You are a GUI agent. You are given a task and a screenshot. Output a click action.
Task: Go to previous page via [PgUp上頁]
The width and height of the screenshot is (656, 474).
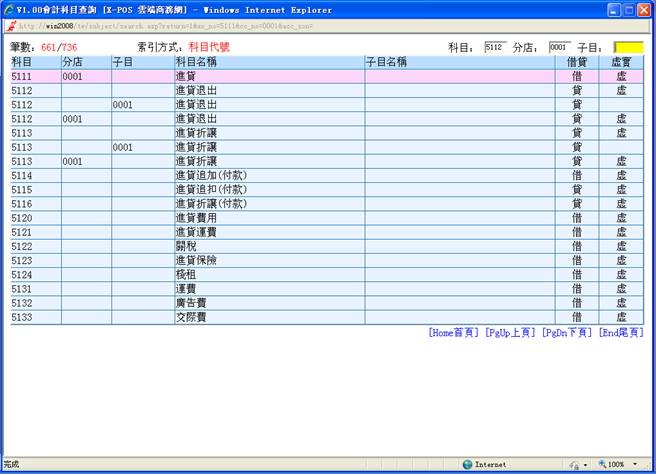(x=509, y=332)
